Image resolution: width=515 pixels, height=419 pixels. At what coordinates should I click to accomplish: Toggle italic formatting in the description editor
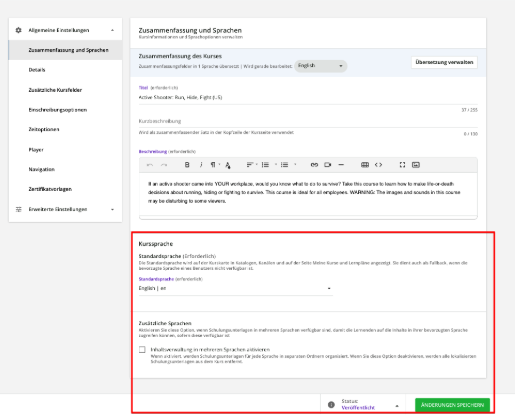click(201, 165)
